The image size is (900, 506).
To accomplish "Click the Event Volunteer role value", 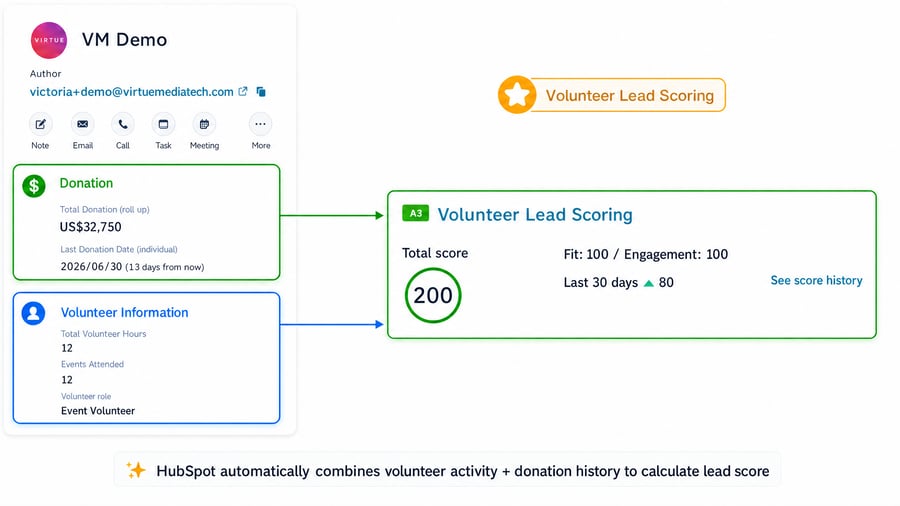I will tap(98, 411).
